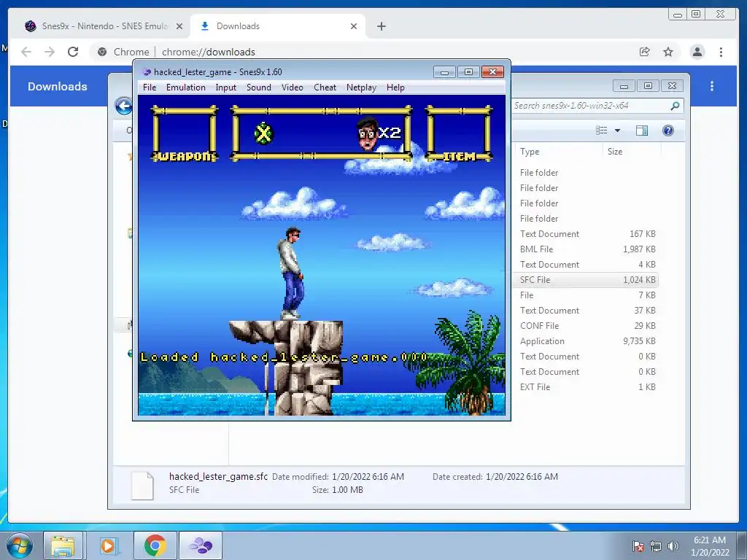This screenshot has height=560, width=747.
Task: Click the Snes9x title bar app icon
Action: coord(146,72)
